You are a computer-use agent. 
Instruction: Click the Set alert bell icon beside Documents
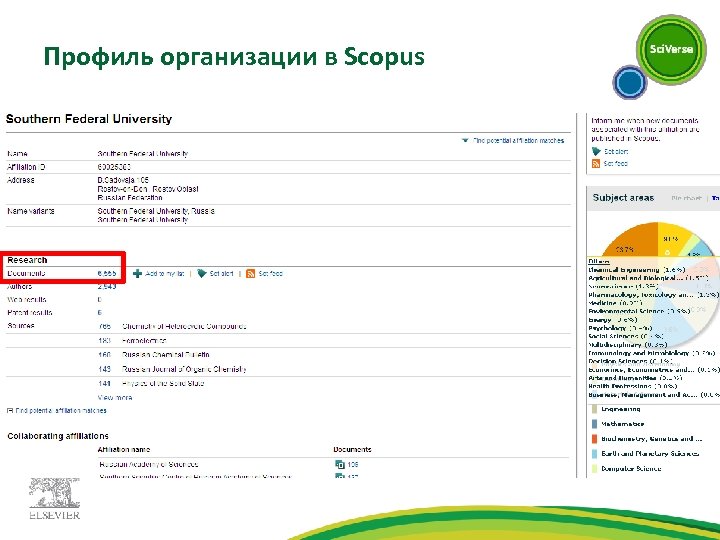tap(202, 274)
